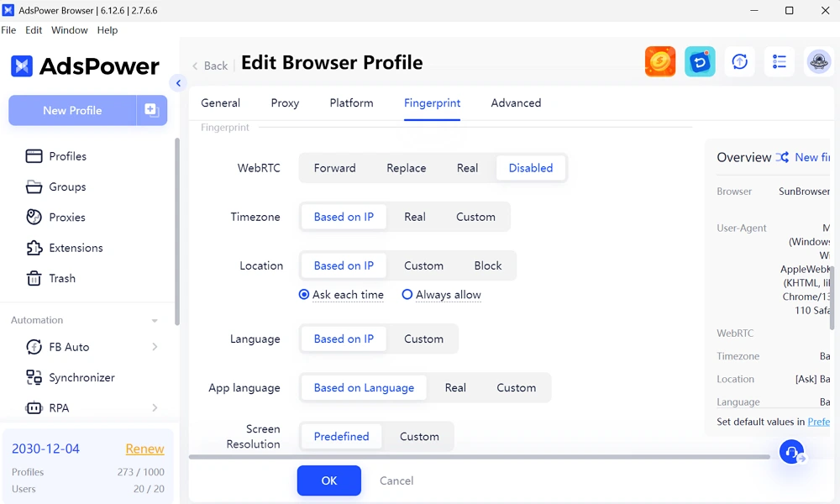Click the orange coin rewards icon

coord(660,61)
